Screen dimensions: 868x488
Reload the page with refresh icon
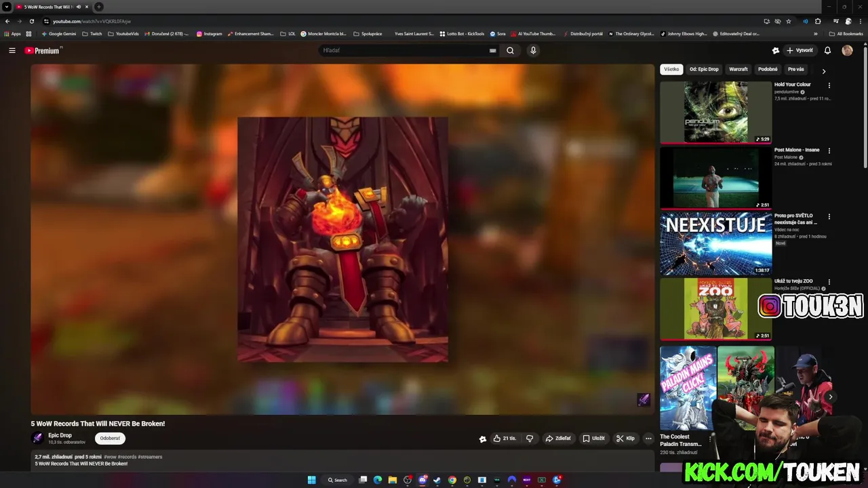coord(32,21)
